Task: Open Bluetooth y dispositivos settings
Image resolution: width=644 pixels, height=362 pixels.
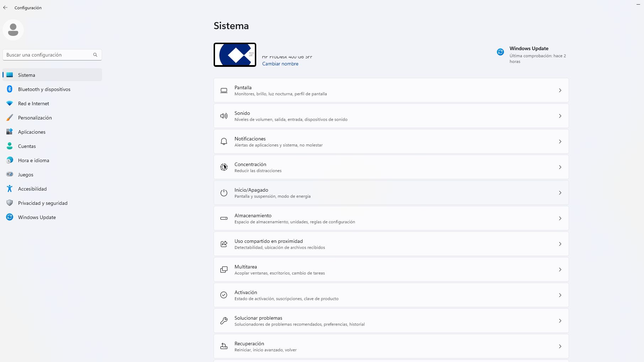Action: pos(44,89)
